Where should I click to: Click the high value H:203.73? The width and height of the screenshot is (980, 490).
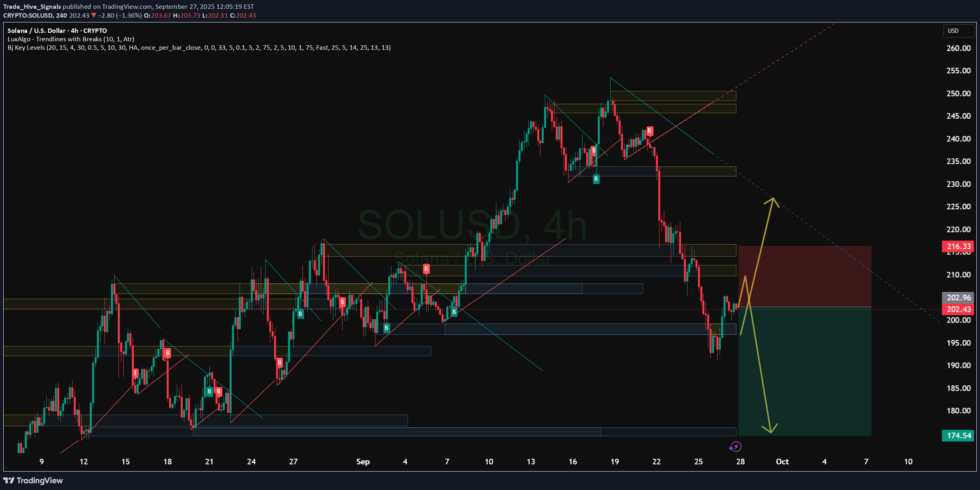(x=186, y=15)
